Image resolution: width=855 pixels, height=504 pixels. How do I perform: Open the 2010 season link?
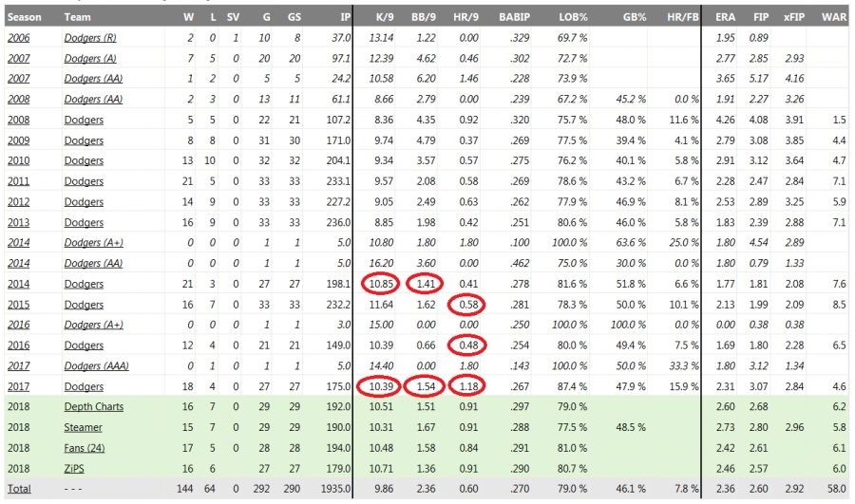[x=20, y=159]
